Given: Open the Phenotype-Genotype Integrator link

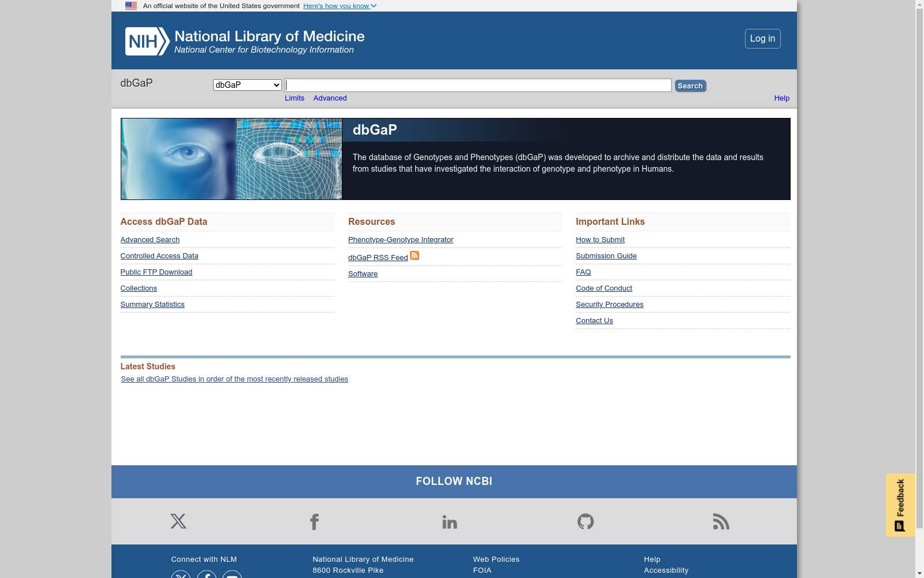Looking at the screenshot, I should [x=401, y=240].
